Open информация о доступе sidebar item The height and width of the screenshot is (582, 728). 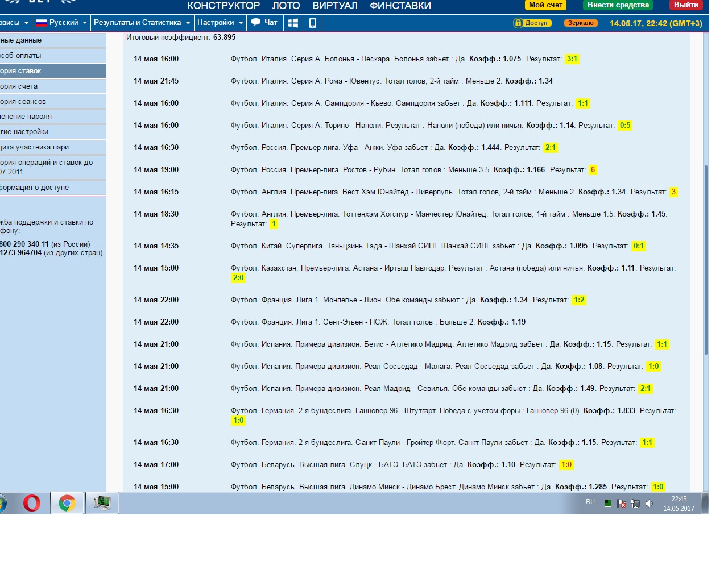tap(53, 188)
